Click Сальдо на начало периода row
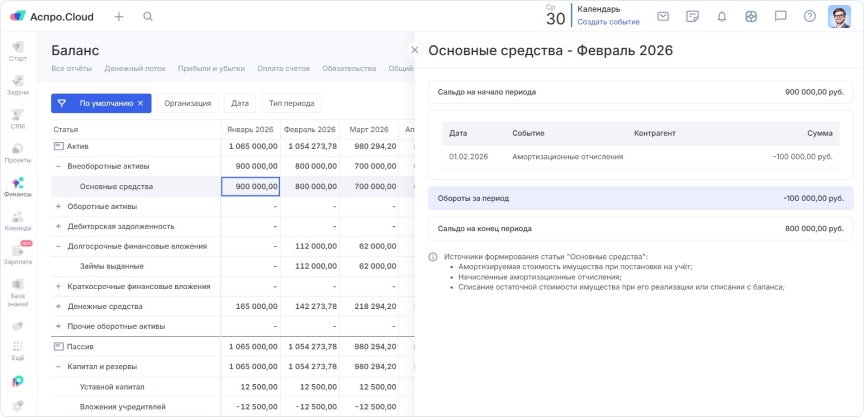Image resolution: width=864 pixels, height=417 pixels. [641, 92]
